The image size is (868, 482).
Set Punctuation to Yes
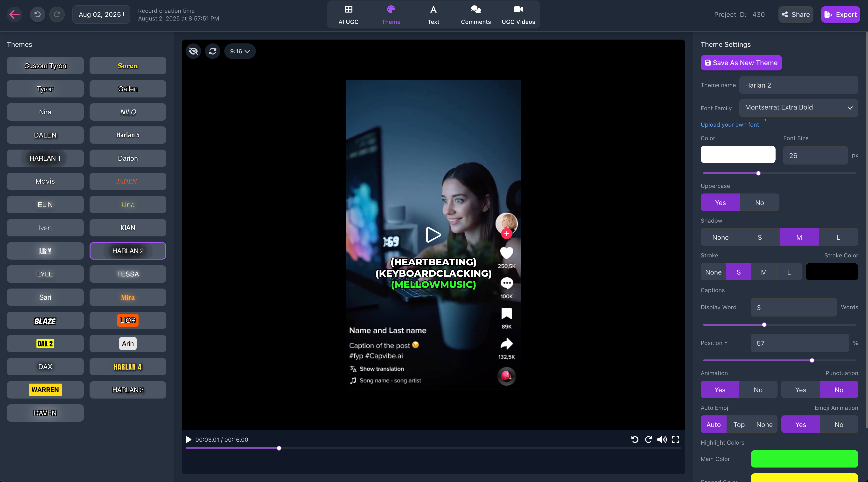click(801, 390)
